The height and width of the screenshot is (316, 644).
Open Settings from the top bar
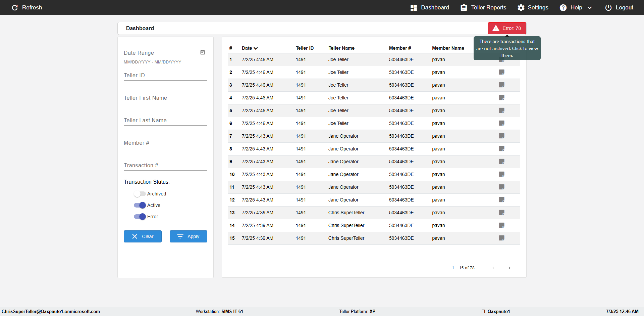pyautogui.click(x=533, y=7)
